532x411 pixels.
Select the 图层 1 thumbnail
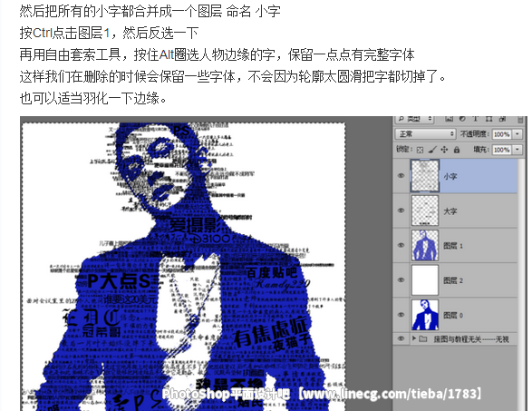[x=425, y=245]
